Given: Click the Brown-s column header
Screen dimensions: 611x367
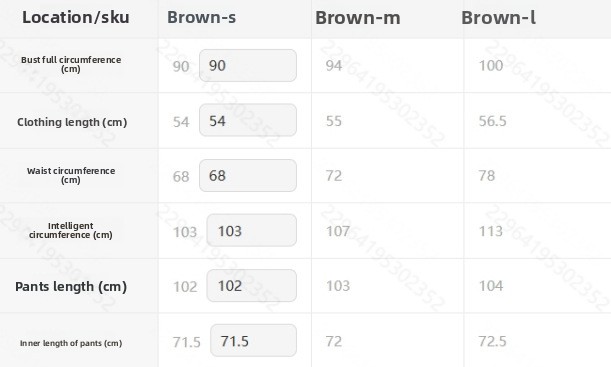Looking at the screenshot, I should click(201, 18).
